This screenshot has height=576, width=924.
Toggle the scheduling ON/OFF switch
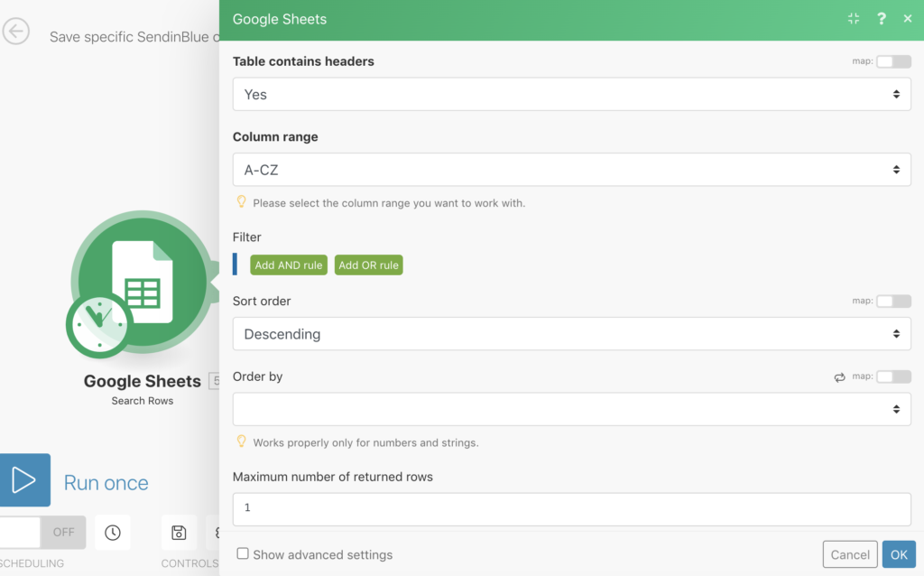point(42,533)
